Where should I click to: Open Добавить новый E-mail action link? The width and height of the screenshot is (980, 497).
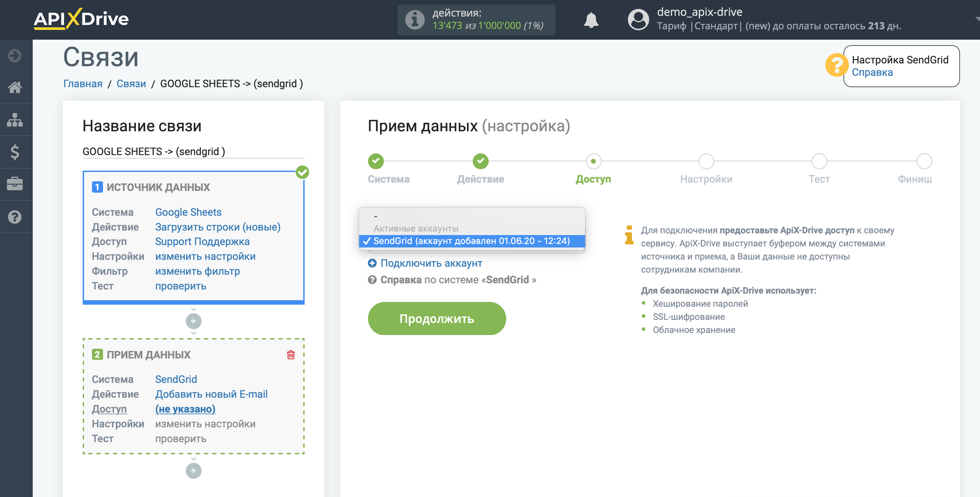point(212,394)
